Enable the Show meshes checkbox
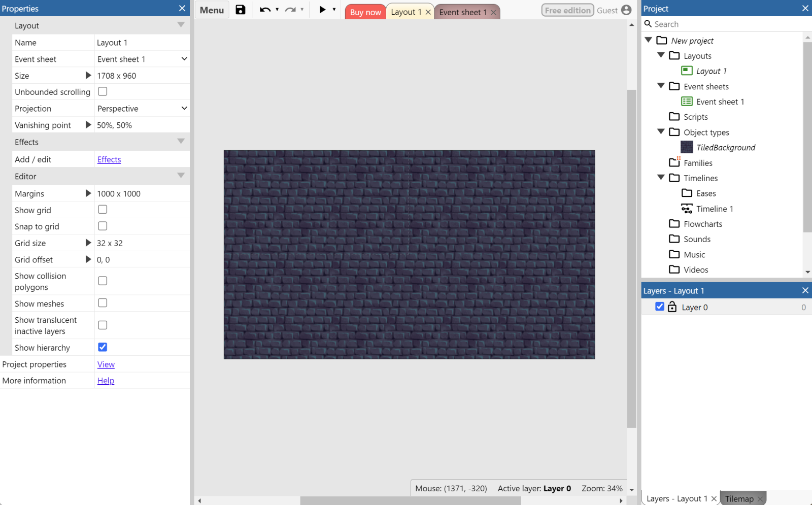 103,303
